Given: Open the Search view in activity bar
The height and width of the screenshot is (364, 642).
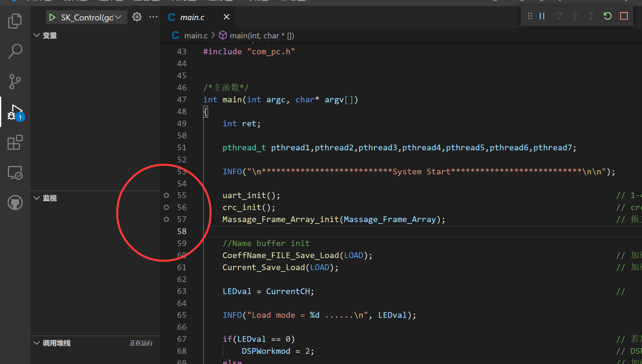Looking at the screenshot, I should point(15,51).
